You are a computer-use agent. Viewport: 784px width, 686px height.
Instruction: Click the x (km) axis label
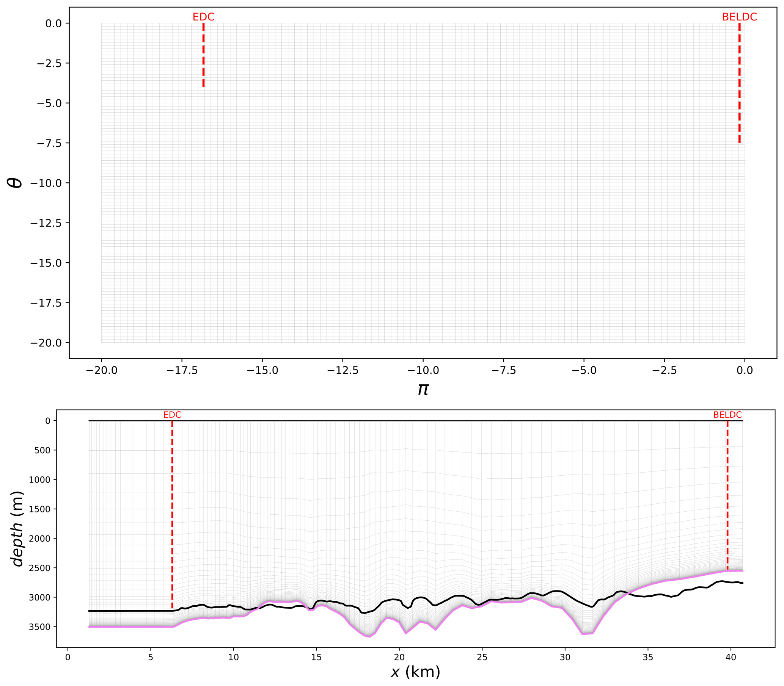pos(415,672)
